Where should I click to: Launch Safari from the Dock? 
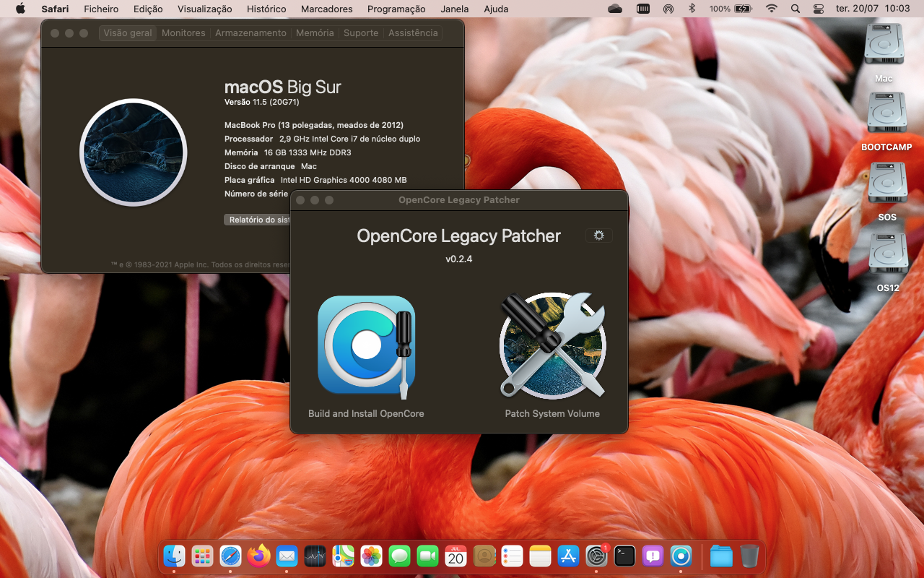[x=230, y=556]
